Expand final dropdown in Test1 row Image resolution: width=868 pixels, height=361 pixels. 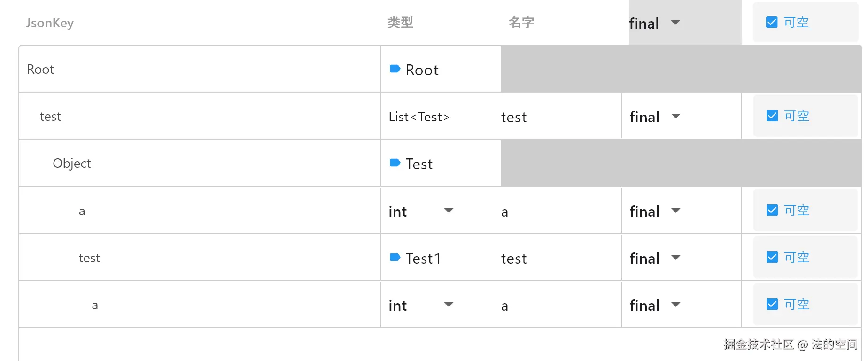(x=675, y=258)
